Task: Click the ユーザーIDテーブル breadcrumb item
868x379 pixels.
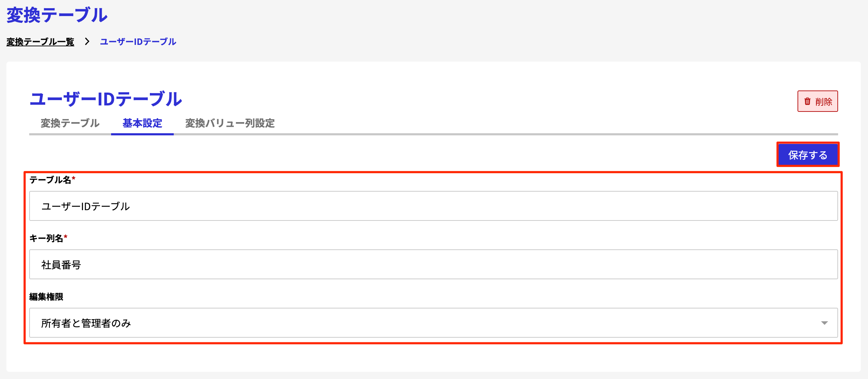Action: pyautogui.click(x=138, y=42)
